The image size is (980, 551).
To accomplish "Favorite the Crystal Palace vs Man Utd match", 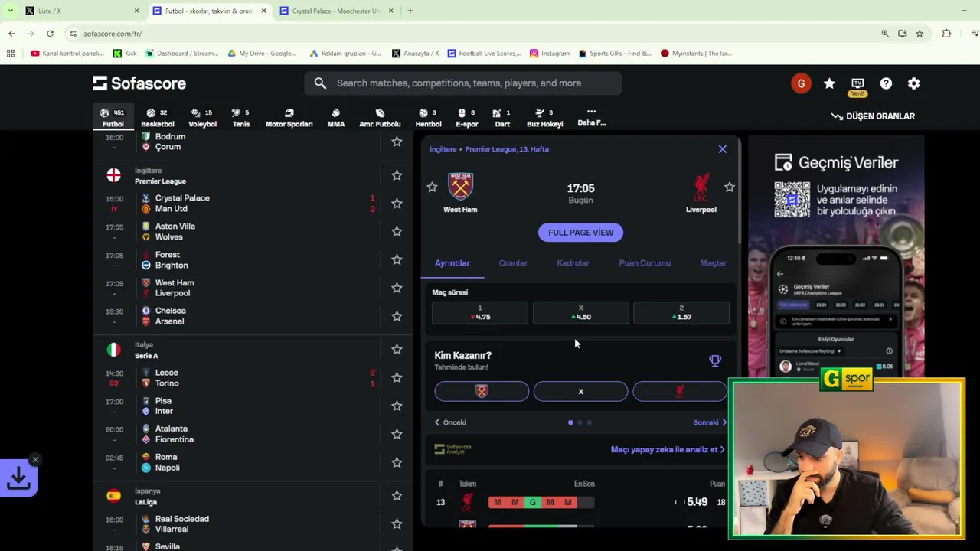I will point(397,204).
